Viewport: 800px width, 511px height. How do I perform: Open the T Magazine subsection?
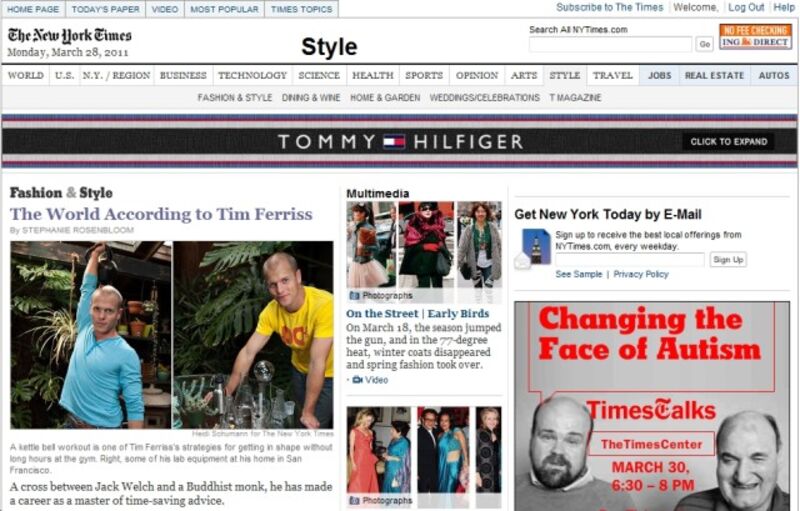pyautogui.click(x=575, y=97)
